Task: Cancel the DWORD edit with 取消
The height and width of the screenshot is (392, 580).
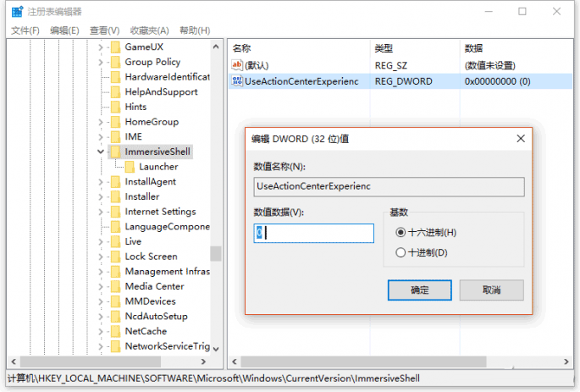Action: click(492, 290)
